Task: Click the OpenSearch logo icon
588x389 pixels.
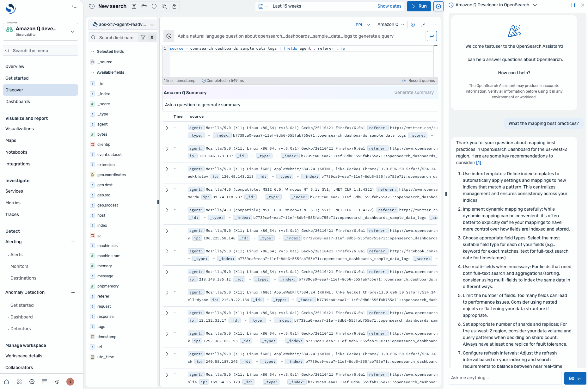Action: [10, 9]
